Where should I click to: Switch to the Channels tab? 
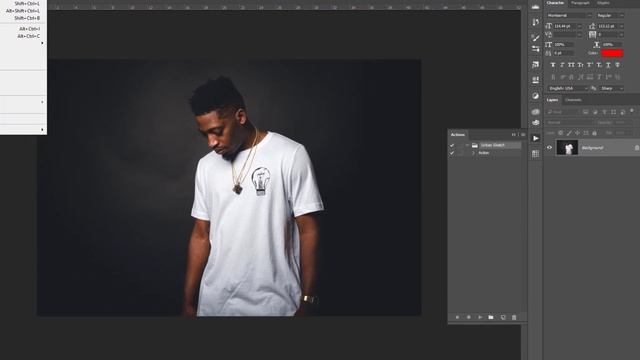[x=573, y=100]
